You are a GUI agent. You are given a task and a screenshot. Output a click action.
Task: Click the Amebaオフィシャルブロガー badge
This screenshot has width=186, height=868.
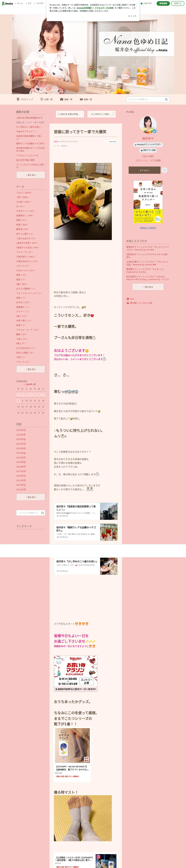(x=148, y=145)
